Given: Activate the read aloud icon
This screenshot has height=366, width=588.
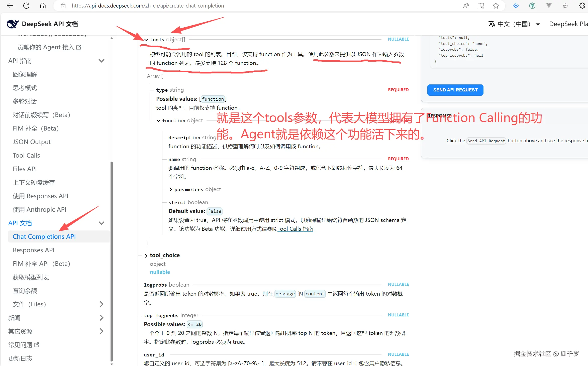Looking at the screenshot, I should coord(466,6).
